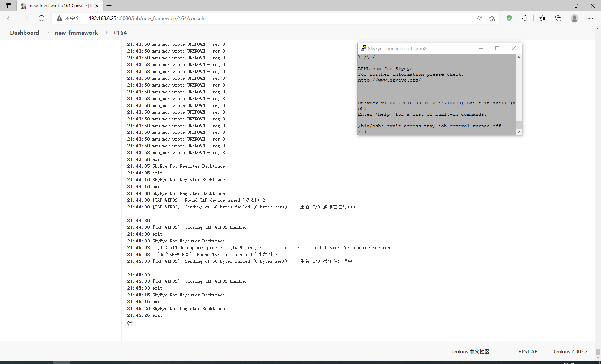Screen dimensions: 601x364
Task: Click the terminal shell prompt cursor
Action: click(x=371, y=132)
